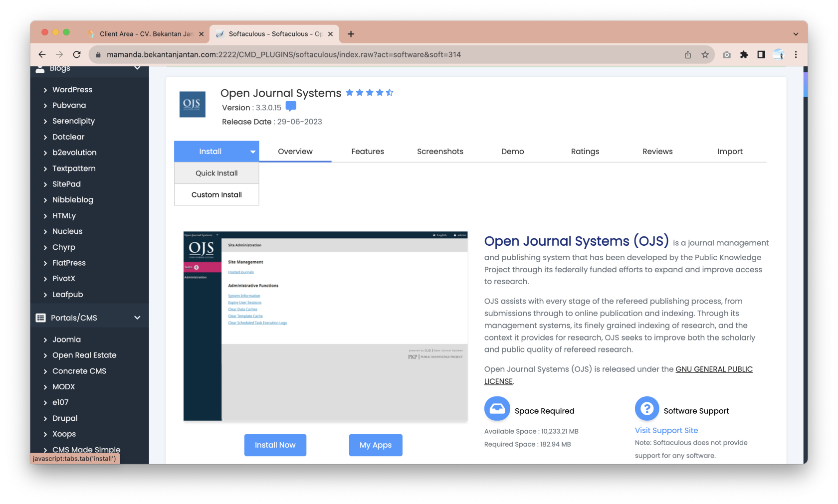Image resolution: width=838 pixels, height=504 pixels.
Task: Open Leafpub in the sidebar
Action: (x=68, y=295)
